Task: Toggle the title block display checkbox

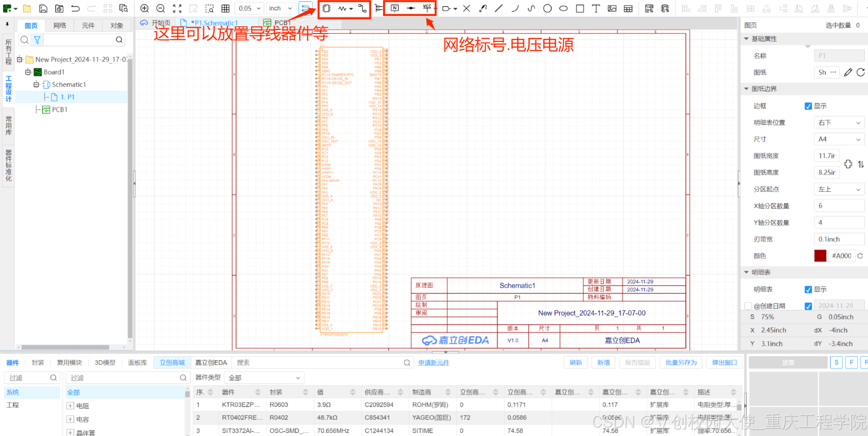Action: (x=808, y=289)
